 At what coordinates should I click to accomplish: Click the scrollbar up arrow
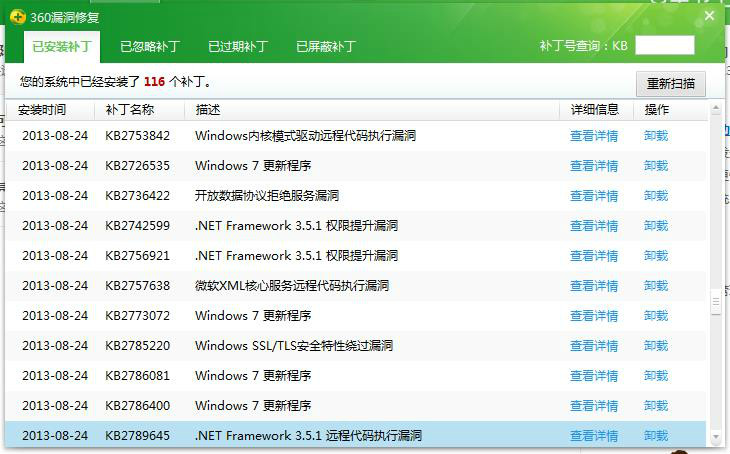(716, 108)
